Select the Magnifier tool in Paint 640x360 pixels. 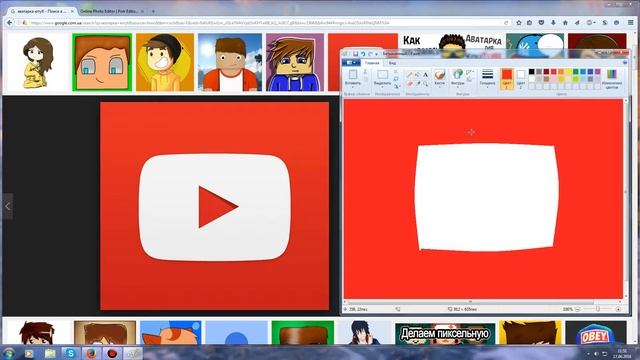[425, 83]
